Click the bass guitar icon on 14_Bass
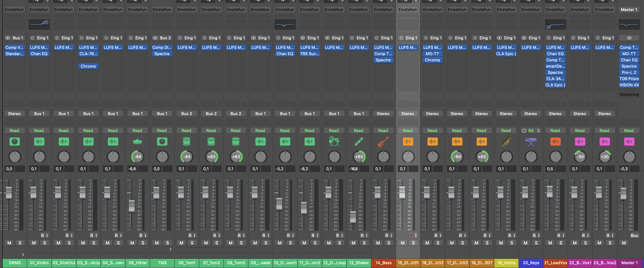 pos(383,142)
